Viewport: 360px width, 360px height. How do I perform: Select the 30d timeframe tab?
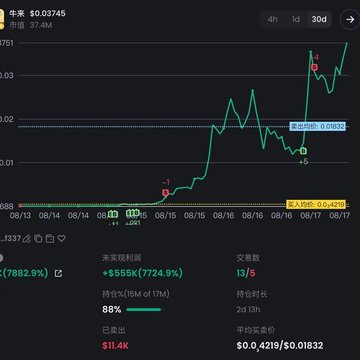319,19
